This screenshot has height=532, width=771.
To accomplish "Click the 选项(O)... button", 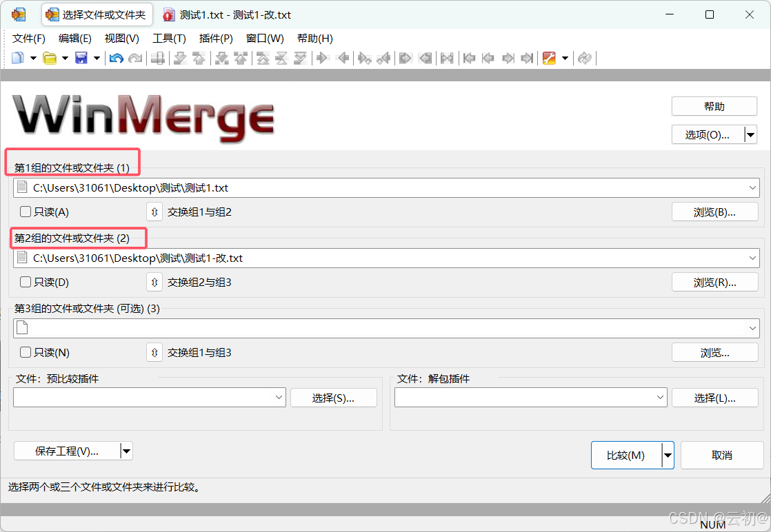I will pos(708,134).
